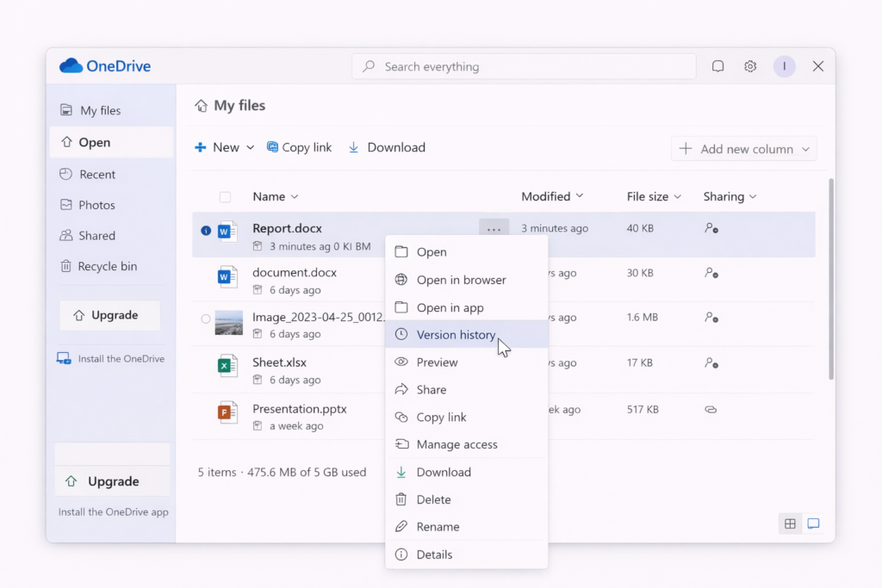Choose Manage access in the context menu
Viewport: 882px width, 588px height.
466,444
